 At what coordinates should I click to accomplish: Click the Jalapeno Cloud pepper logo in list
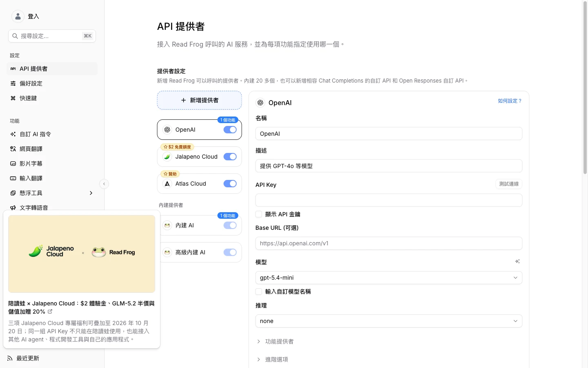167,157
